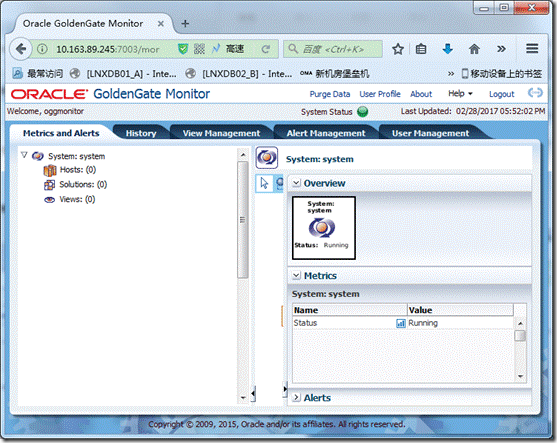Screen dimensions: 557x443
Task: Switch to the Alert Management tab
Action: tap(326, 133)
